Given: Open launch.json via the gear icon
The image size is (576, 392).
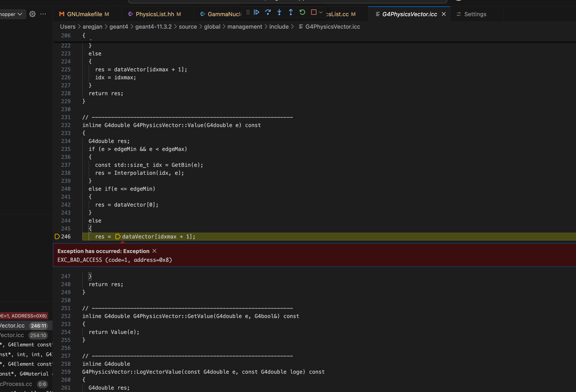Looking at the screenshot, I should tap(32, 14).
